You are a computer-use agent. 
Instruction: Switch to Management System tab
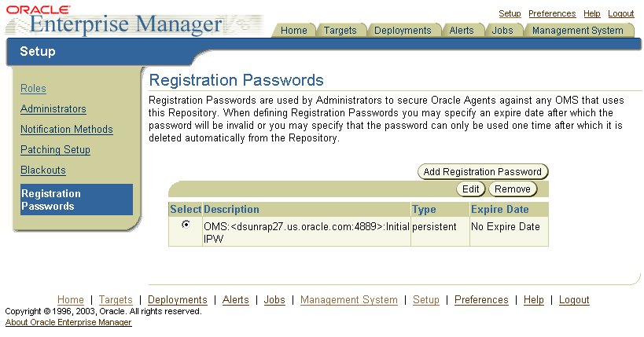[577, 31]
